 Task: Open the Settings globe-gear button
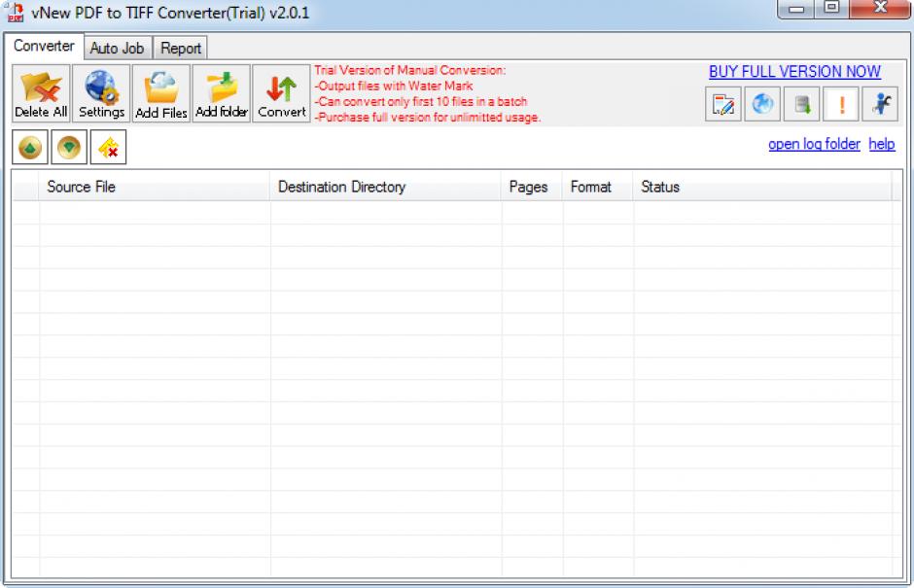[101, 93]
